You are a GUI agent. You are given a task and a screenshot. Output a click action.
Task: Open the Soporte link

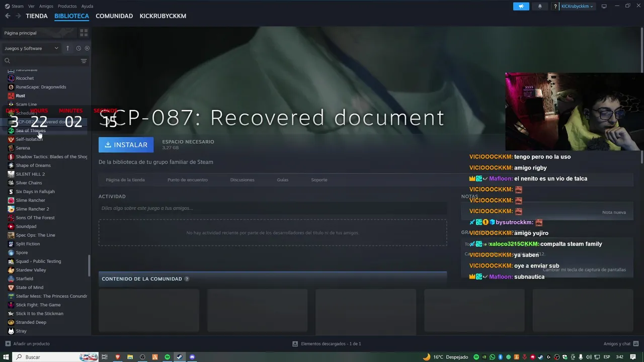[319, 179]
